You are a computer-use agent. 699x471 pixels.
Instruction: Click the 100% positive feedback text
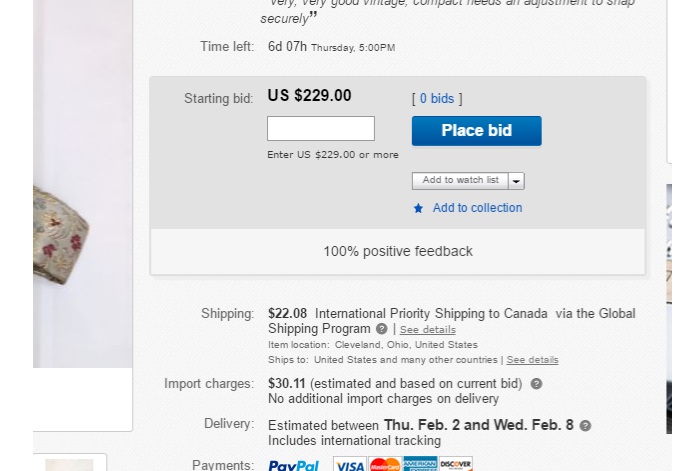click(x=398, y=251)
